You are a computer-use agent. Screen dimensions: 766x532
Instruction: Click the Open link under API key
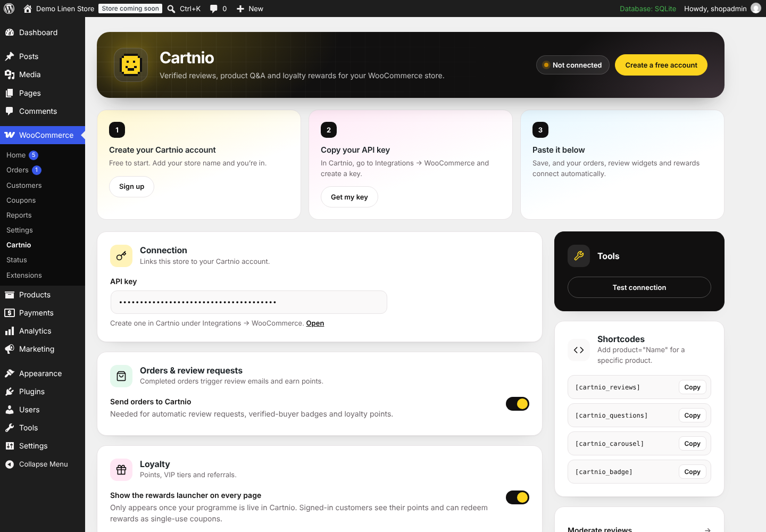click(315, 323)
